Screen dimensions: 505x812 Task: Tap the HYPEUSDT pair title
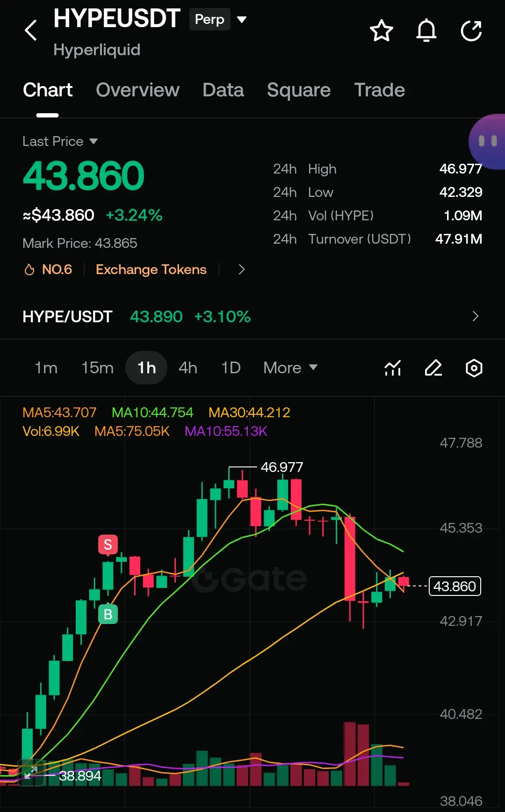(117, 19)
